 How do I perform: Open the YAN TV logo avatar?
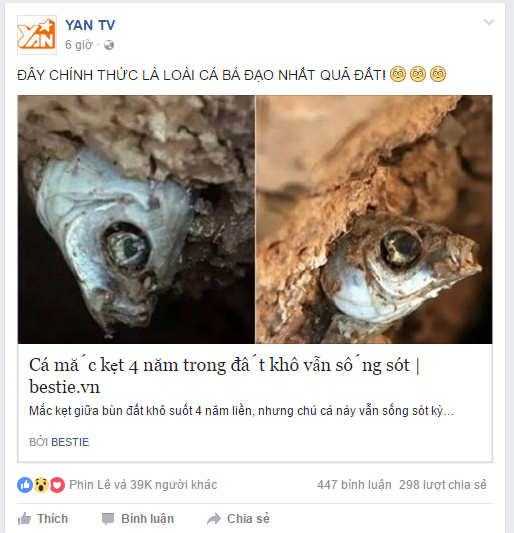coord(37,35)
